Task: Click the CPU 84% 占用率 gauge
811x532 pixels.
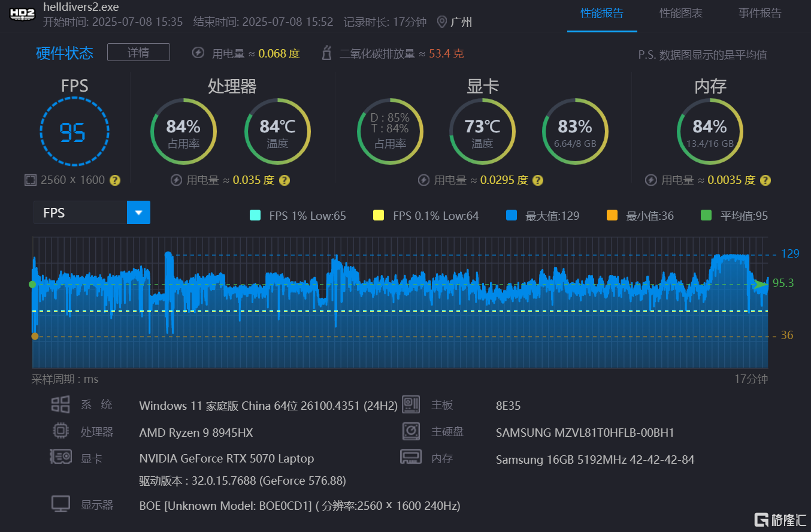Action: [x=183, y=131]
